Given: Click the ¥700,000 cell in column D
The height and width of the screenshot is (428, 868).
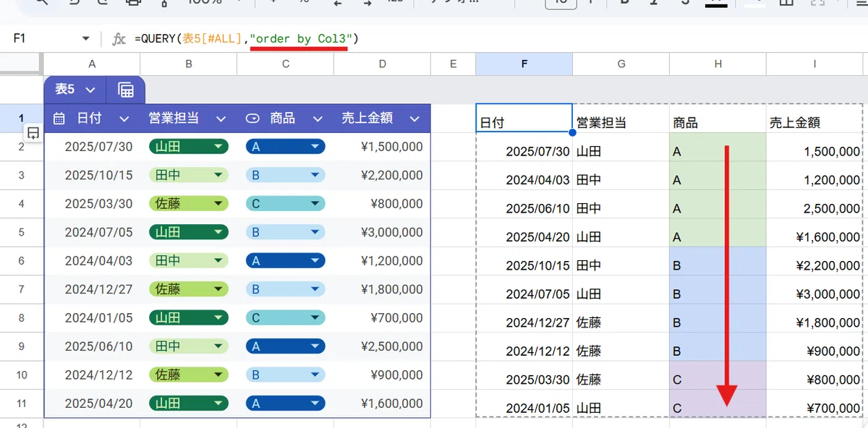Looking at the screenshot, I should [x=383, y=318].
